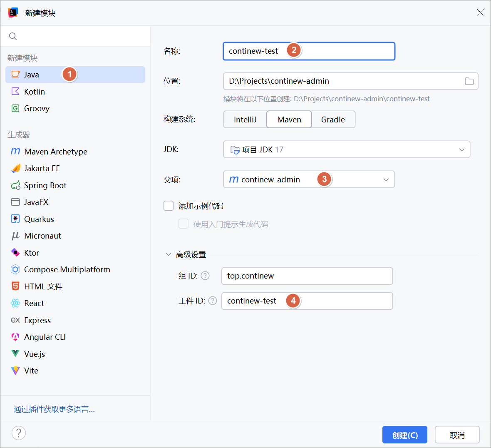
Task: Click the 工件 ID field
Action: point(307,301)
